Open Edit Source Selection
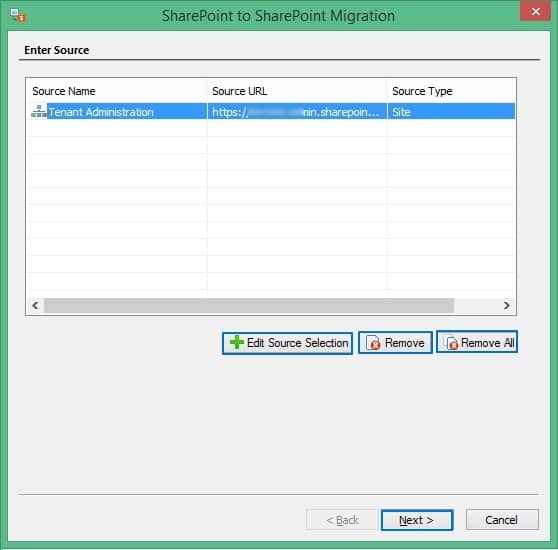 click(288, 343)
